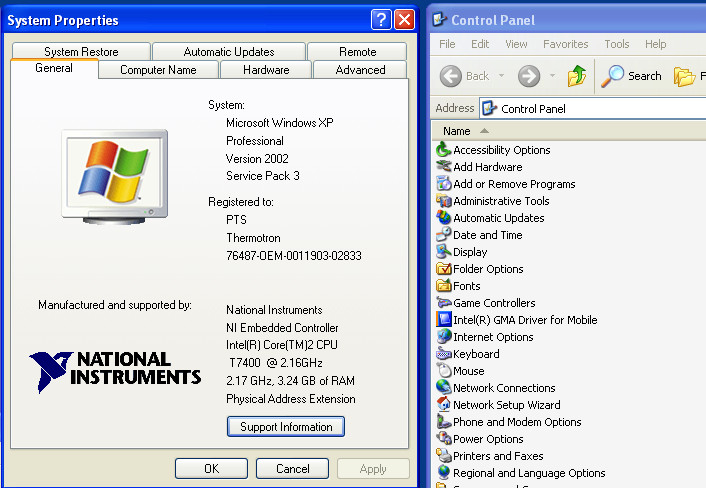
Task: Open the Back button history dropdown arrow
Action: pyautogui.click(x=501, y=76)
